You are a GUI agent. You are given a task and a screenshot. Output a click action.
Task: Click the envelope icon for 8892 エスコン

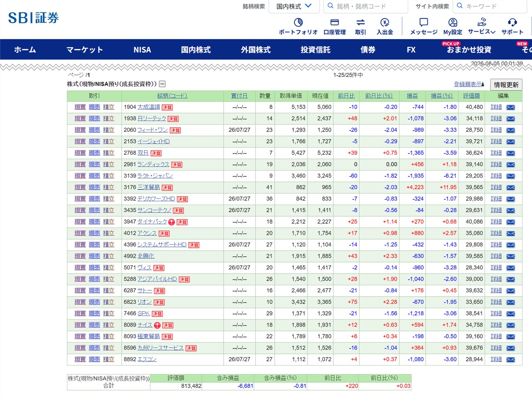(511, 360)
